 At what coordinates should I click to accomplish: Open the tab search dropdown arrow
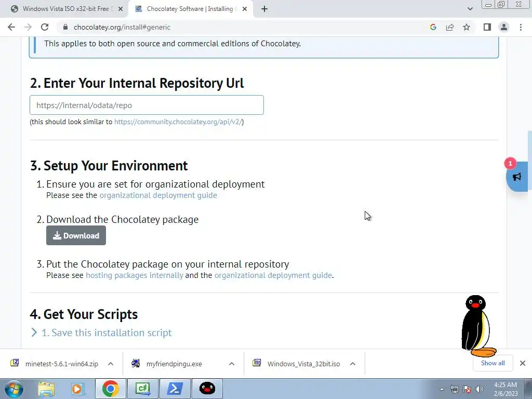(470, 9)
